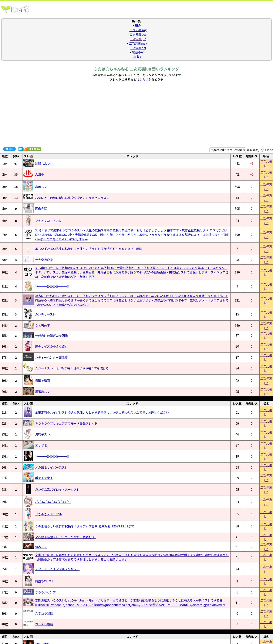Viewport: 273px width, 644px height.
Task: Open the 二次元裏may board link
Action: pyautogui.click(x=138, y=44)
